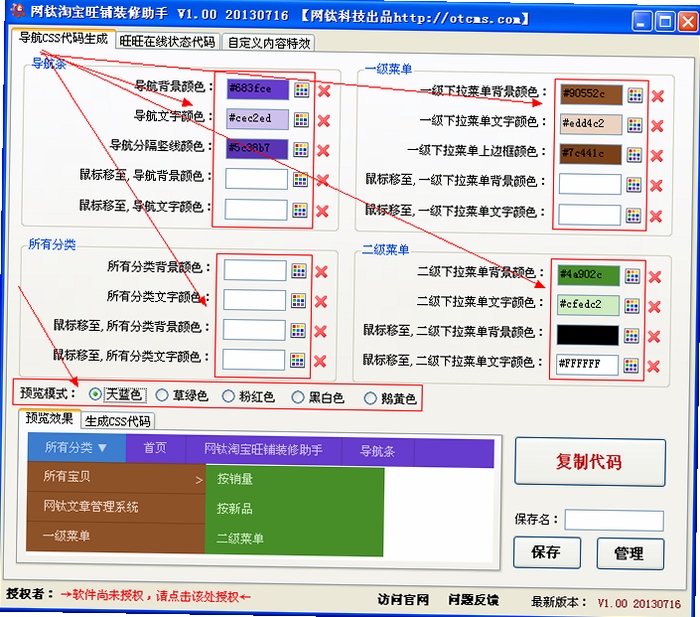Click the purple #683fce color field

(x=258, y=89)
